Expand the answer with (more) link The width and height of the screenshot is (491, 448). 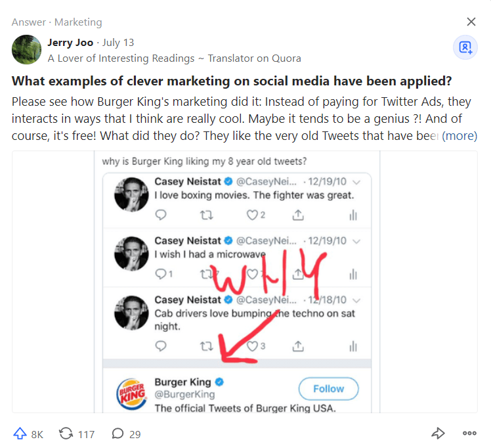459,136
